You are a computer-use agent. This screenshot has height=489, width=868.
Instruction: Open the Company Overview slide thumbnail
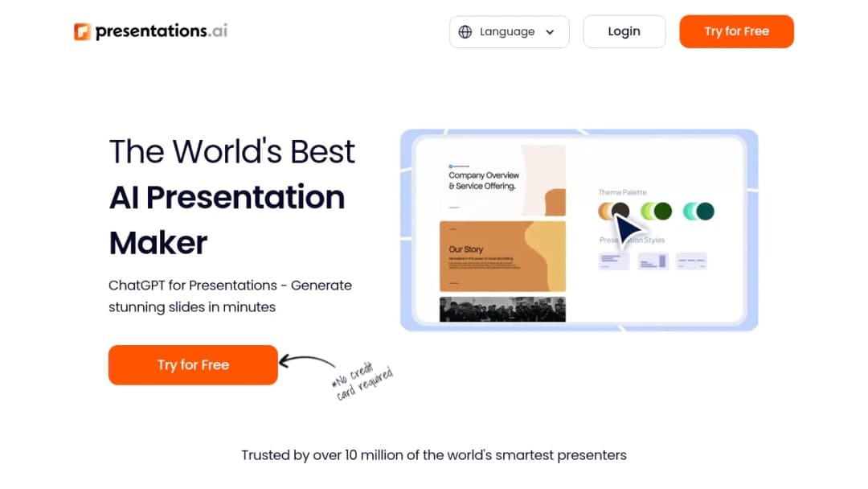pyautogui.click(x=502, y=180)
